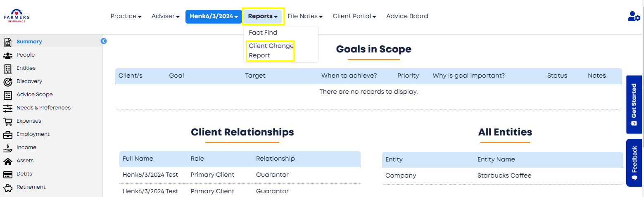Collapse the sidebar with the blue chevron
Image resolution: width=644 pixels, height=197 pixels.
pyautogui.click(x=104, y=41)
